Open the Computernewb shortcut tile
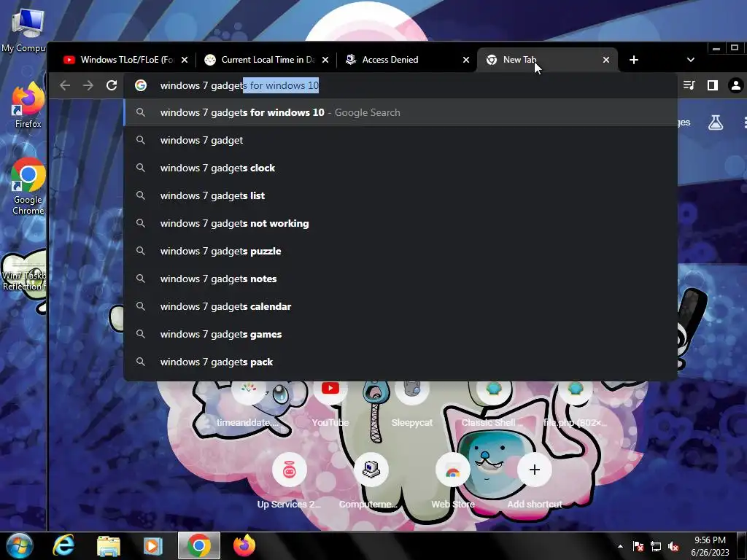Image resolution: width=747 pixels, height=560 pixels. pos(371,480)
